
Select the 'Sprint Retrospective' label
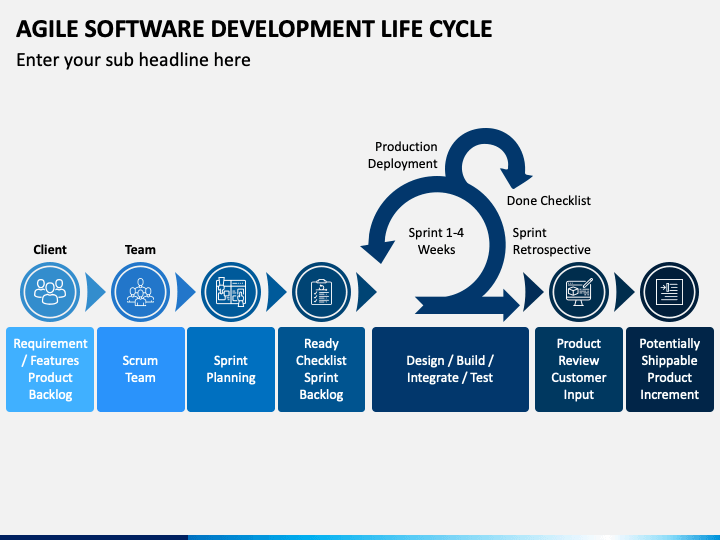click(x=551, y=241)
